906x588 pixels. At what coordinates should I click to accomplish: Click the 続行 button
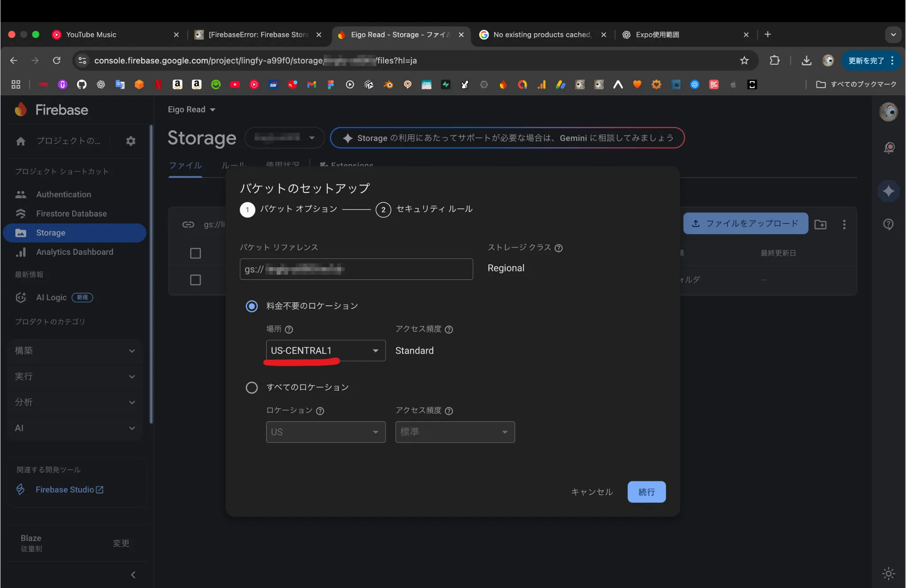tap(646, 492)
